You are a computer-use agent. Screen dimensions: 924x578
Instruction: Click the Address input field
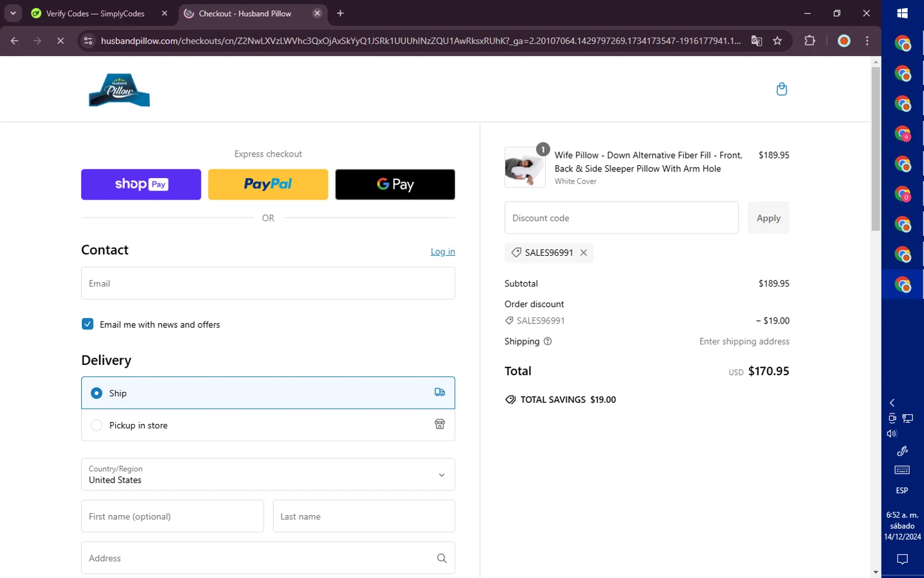(268, 558)
